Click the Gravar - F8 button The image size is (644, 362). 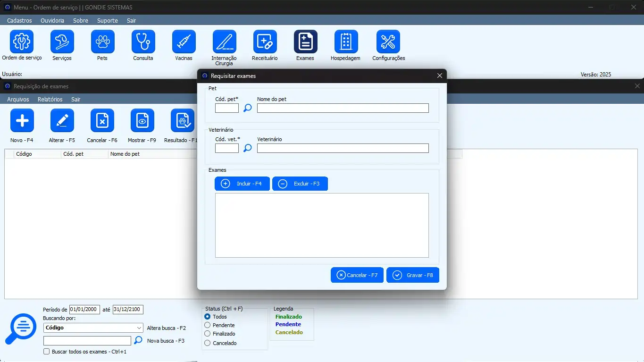click(412, 275)
